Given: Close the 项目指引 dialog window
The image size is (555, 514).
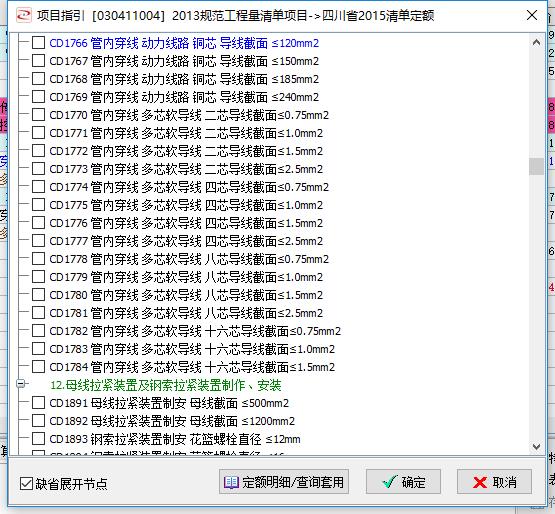Looking at the screenshot, I should pyautogui.click(x=532, y=15).
